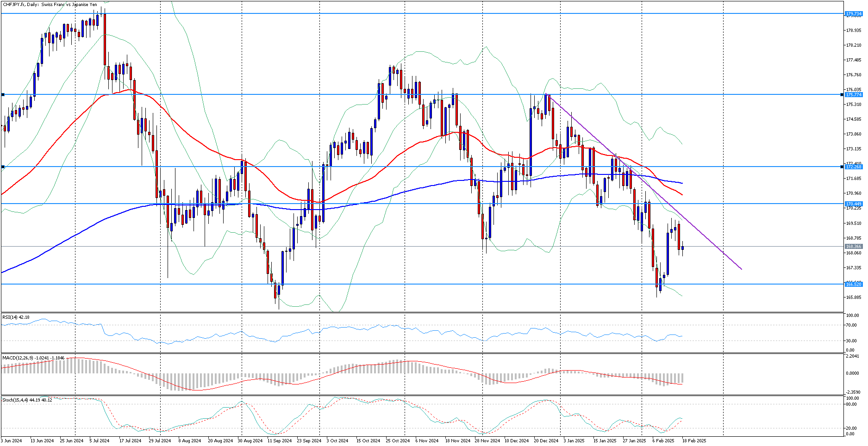
Task: Click the 17 Jul 2024 date label
Action: click(130, 441)
